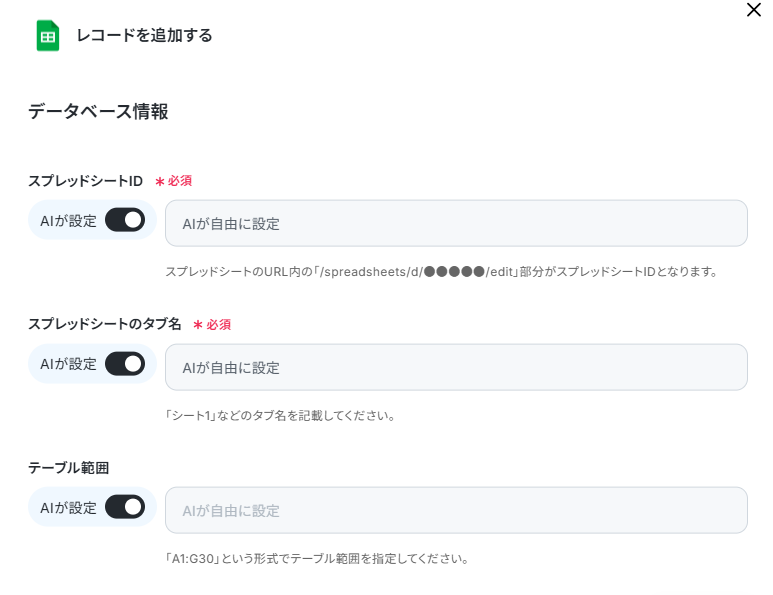Viewport: 773px width, 595px height.
Task: Click the スプレッドシートのタブ名 field label
Action: click(x=105, y=324)
